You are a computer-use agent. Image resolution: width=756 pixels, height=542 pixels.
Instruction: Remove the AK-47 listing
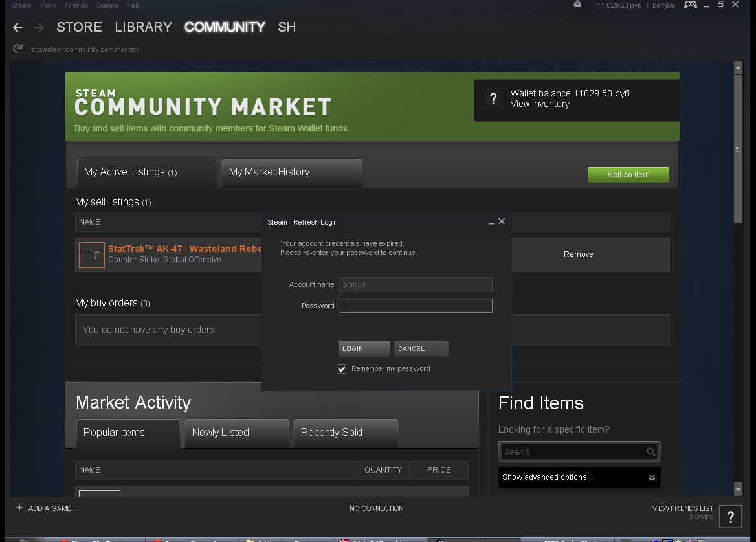coord(578,254)
